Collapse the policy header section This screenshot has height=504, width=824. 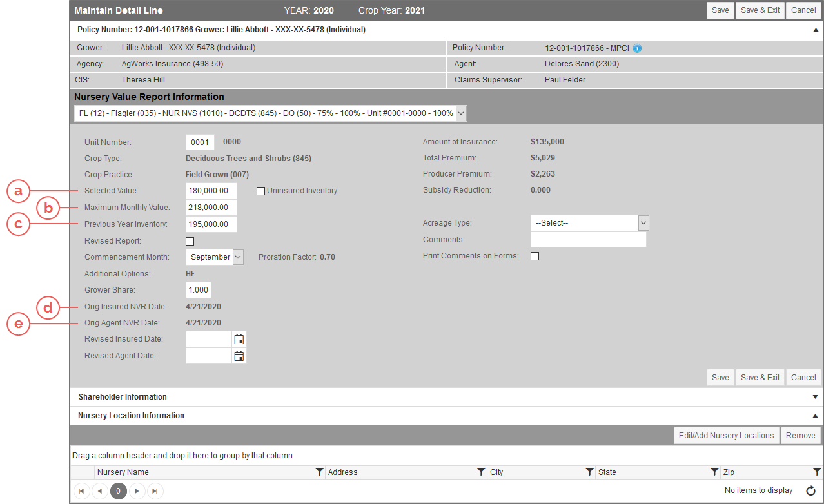(816, 30)
